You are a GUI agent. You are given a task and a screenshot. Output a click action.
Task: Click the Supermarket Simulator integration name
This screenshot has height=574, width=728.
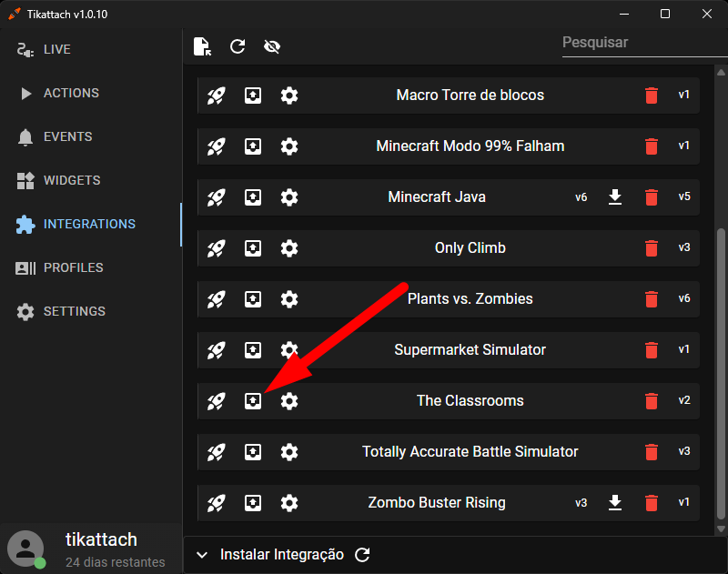coord(470,350)
